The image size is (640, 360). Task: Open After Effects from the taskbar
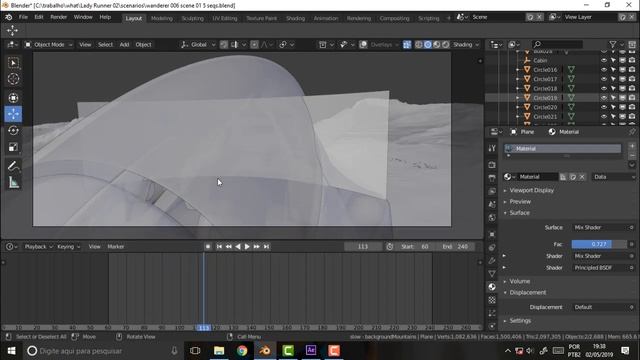coord(311,351)
